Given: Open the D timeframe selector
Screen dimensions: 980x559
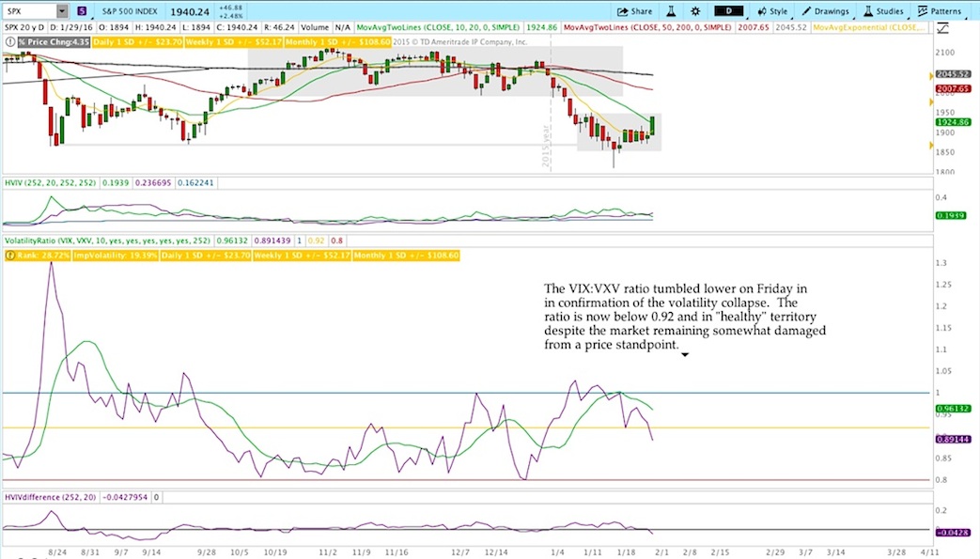Looking at the screenshot, I should click(729, 11).
